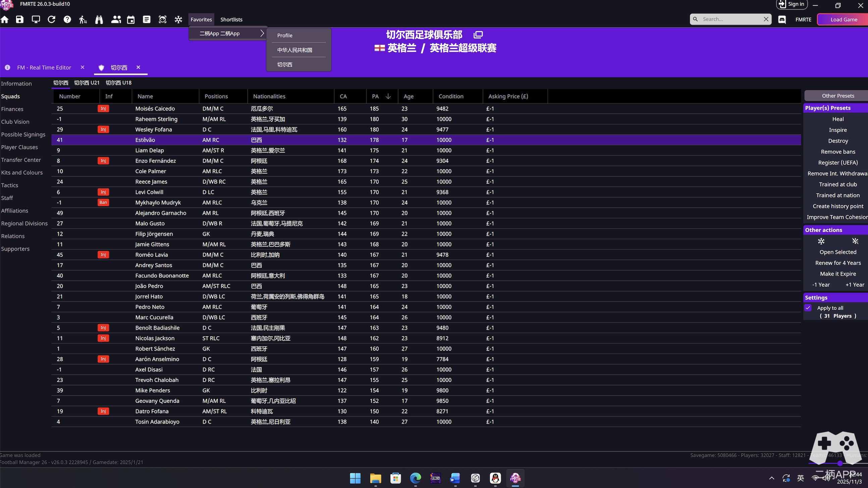Click the Heal preset button
Screen dimensions: 868x488
click(838, 119)
